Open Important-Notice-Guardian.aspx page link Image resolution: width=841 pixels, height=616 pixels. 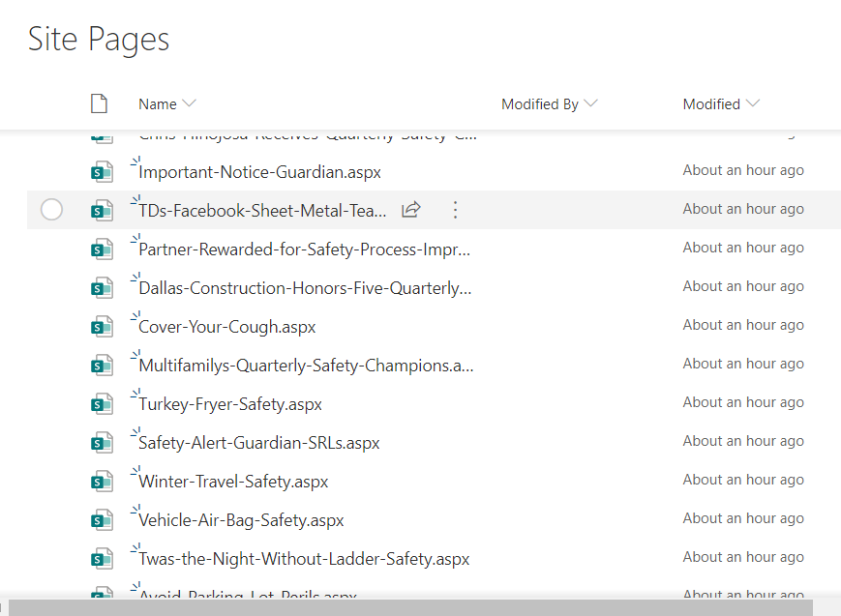coord(259,172)
